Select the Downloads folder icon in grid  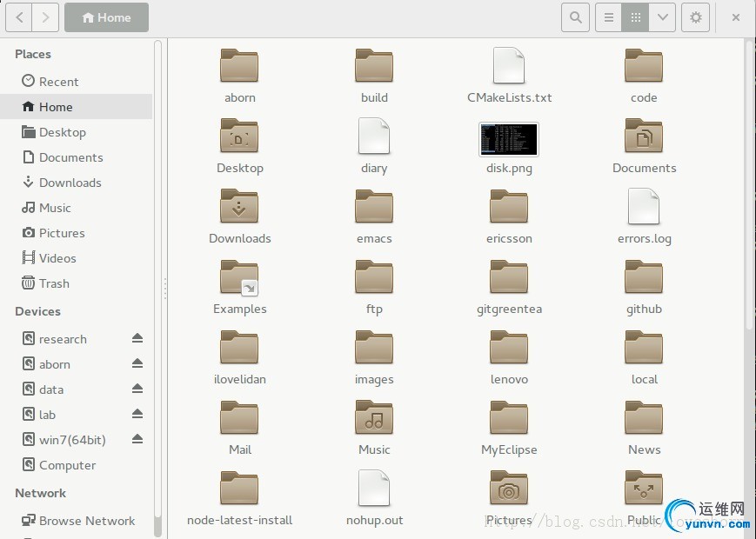[x=239, y=206]
